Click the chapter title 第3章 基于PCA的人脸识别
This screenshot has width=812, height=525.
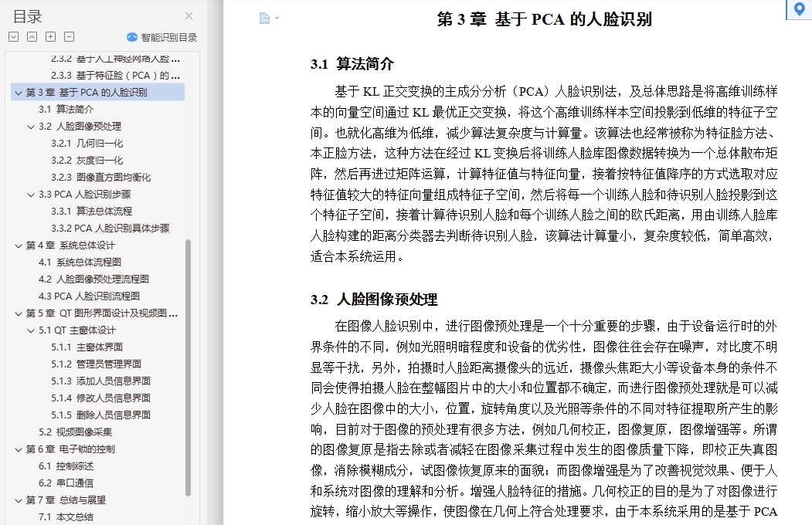[x=544, y=19]
